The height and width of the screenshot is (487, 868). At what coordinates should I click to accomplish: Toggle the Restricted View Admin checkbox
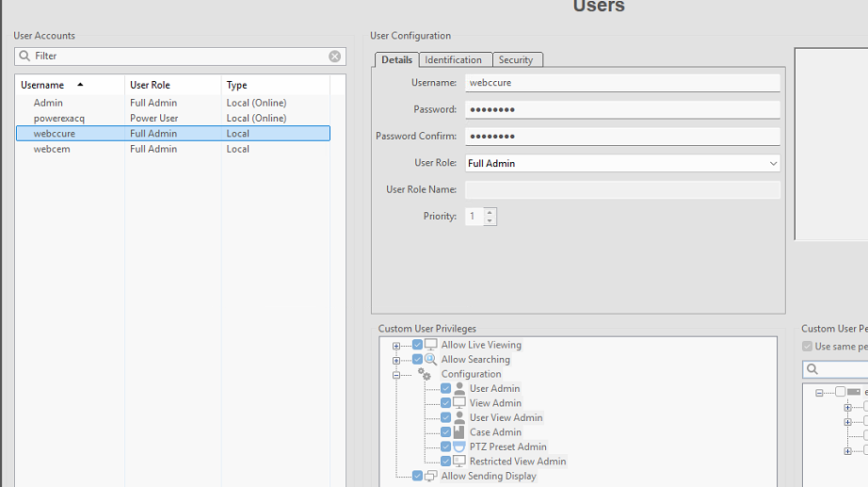(x=445, y=462)
